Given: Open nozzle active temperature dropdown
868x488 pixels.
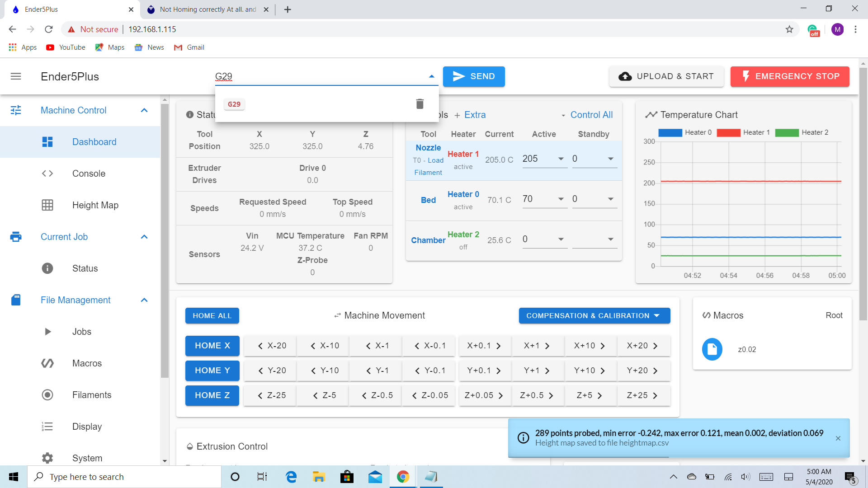Looking at the screenshot, I should point(561,159).
